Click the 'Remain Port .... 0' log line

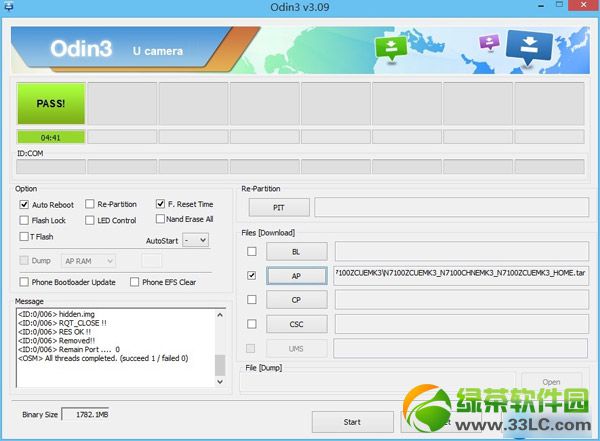(69, 349)
